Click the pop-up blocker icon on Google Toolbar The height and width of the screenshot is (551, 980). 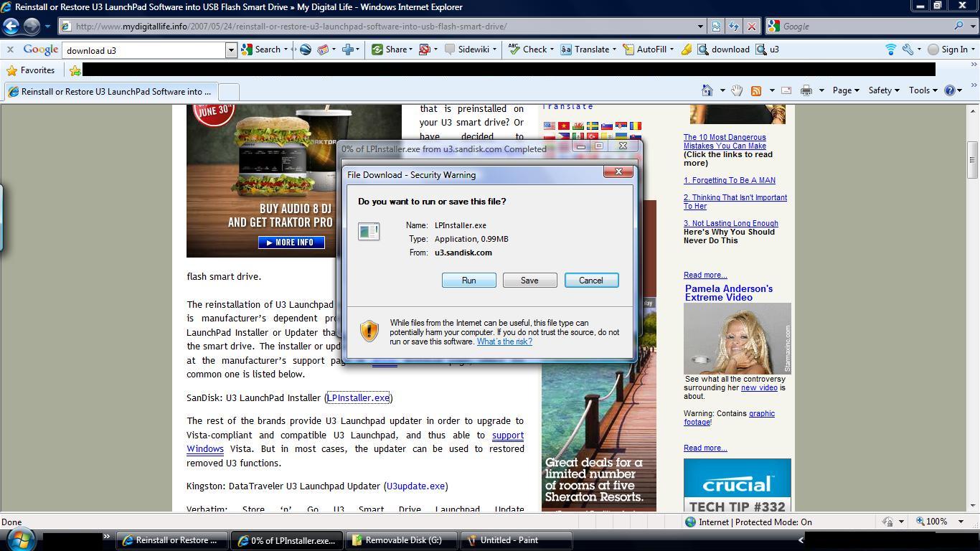pyautogui.click(x=424, y=50)
